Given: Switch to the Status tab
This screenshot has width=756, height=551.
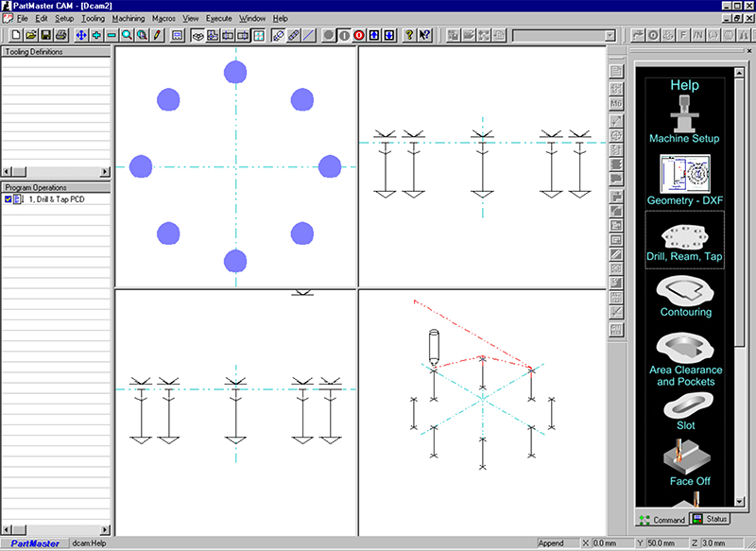Looking at the screenshot, I should (710, 519).
